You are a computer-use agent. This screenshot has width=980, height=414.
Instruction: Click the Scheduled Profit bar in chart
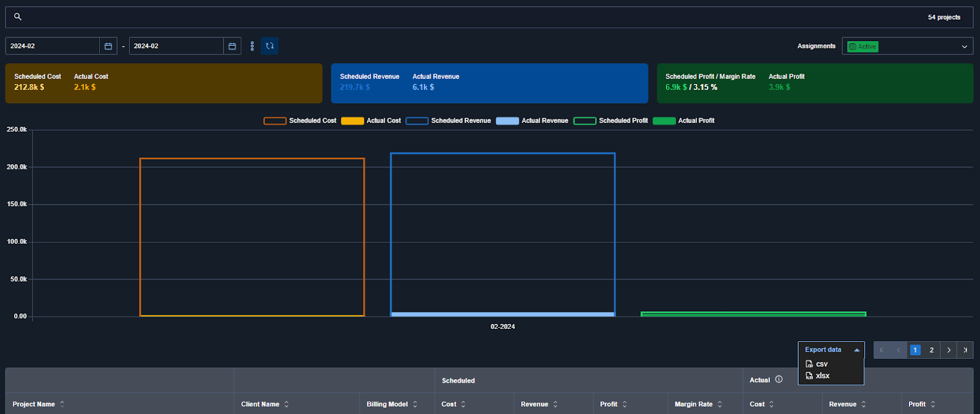pos(753,314)
